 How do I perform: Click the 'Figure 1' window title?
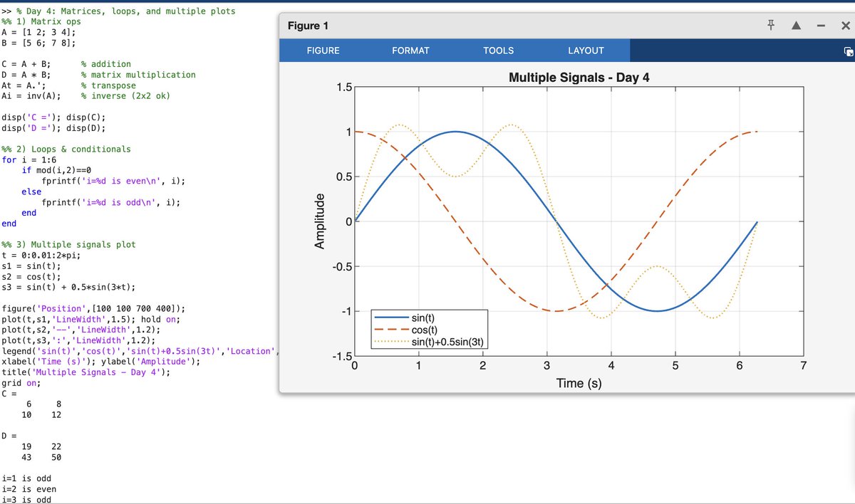308,26
